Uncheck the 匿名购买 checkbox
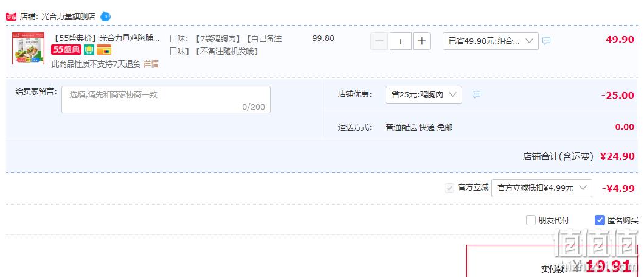The image size is (644, 277). (600, 220)
